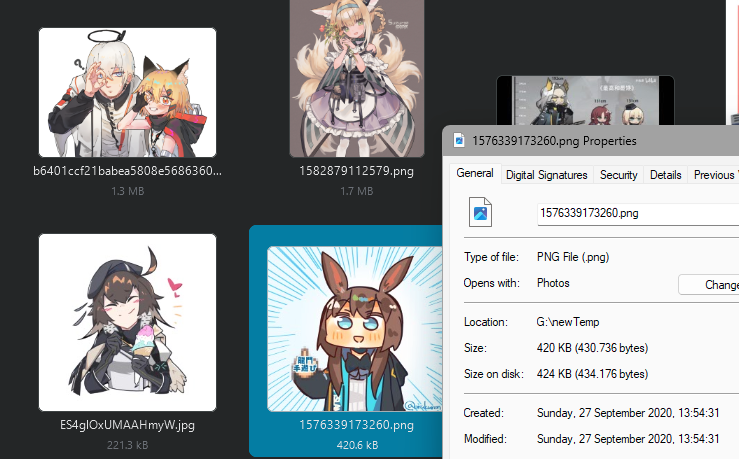Click file name label 1582879112579.png
Image resolution: width=739 pixels, height=459 pixels.
pyautogui.click(x=356, y=171)
